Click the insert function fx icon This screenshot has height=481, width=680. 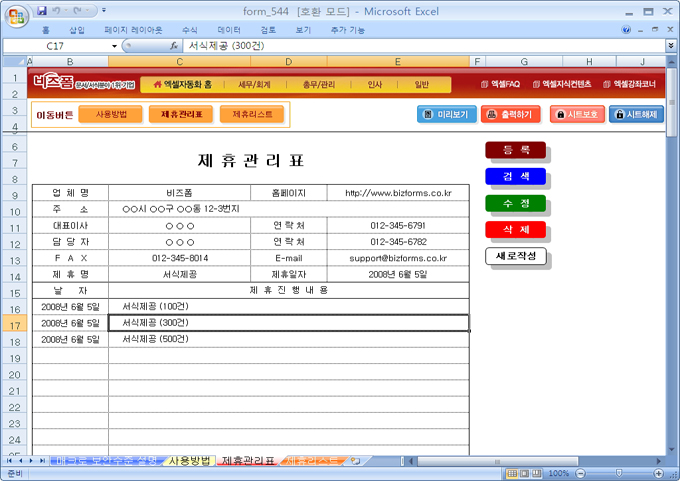coord(174,46)
